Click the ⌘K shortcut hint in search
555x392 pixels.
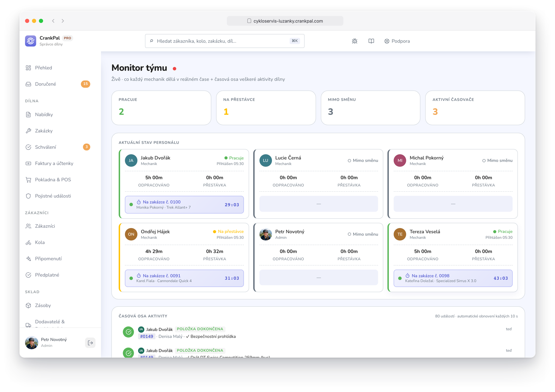(x=295, y=41)
